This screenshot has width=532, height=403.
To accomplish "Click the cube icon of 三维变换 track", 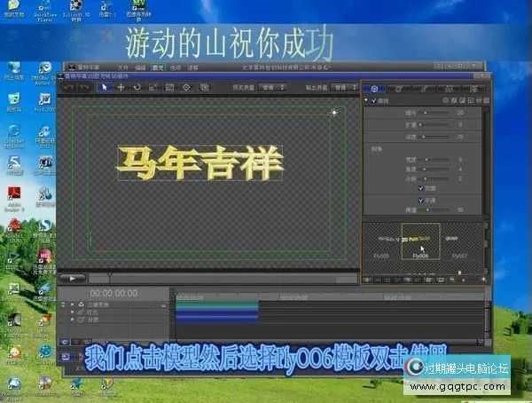I will point(81,304).
